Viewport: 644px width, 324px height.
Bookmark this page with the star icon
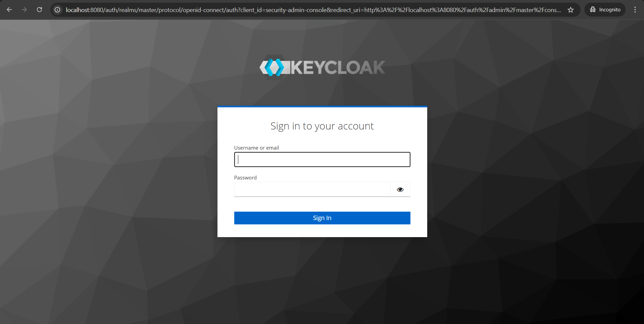click(571, 10)
